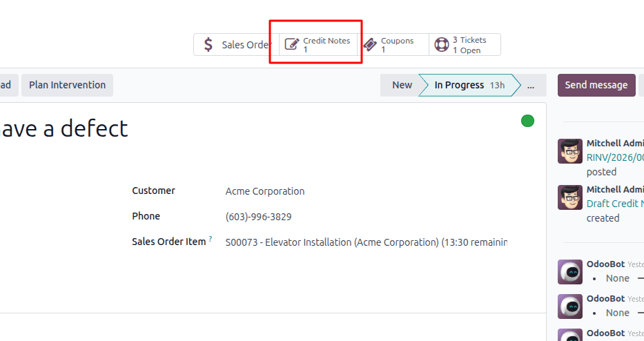This screenshot has width=644, height=341.
Task: Click the Coupons ticket icon
Action: (370, 44)
